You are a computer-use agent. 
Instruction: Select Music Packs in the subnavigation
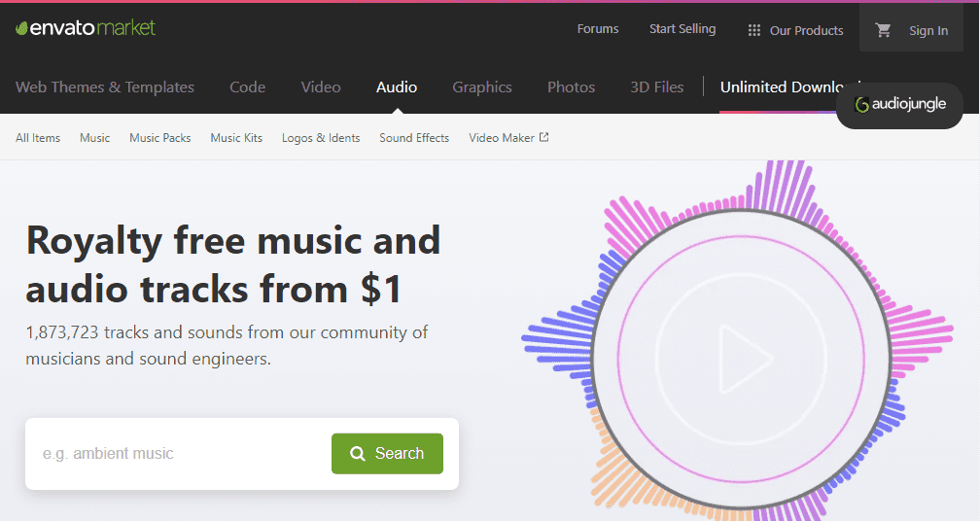click(160, 138)
